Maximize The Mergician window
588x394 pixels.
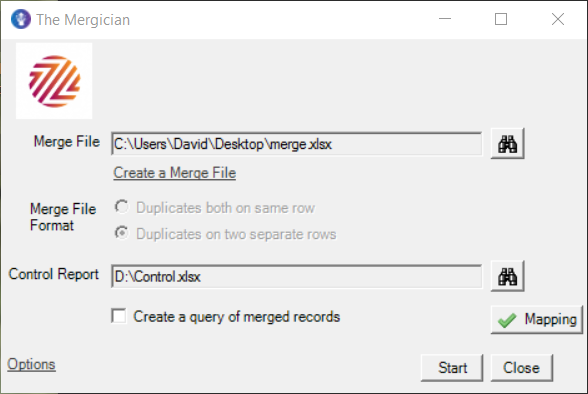[x=501, y=19]
